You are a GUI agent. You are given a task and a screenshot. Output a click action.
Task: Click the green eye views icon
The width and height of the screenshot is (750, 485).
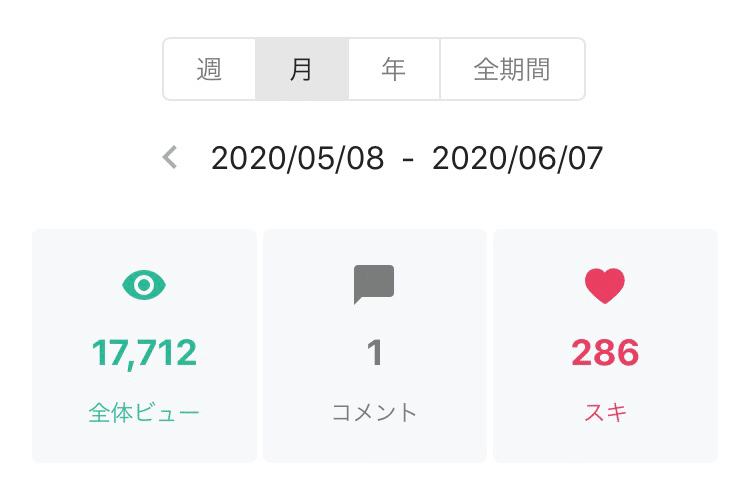[x=144, y=286]
